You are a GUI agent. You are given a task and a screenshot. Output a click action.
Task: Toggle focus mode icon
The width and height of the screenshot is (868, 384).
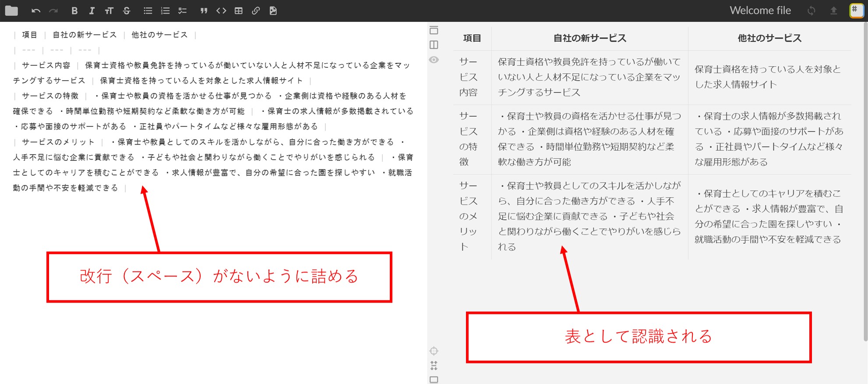pyautogui.click(x=434, y=365)
